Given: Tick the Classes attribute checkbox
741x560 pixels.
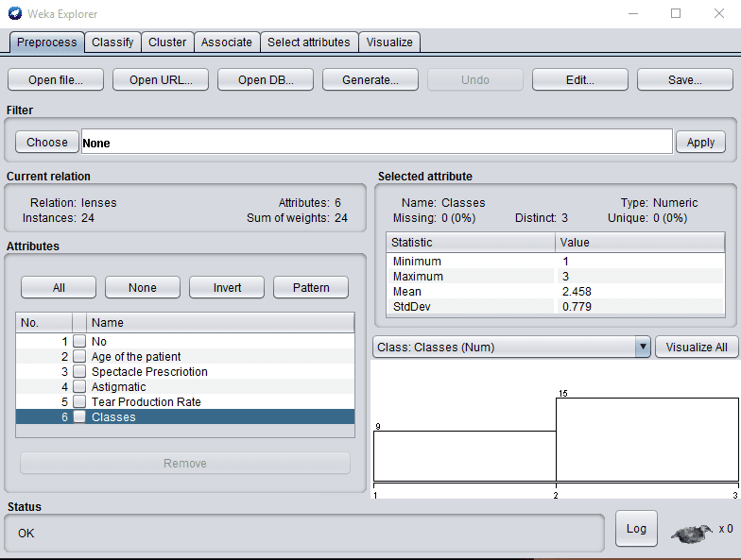Looking at the screenshot, I should (x=79, y=416).
